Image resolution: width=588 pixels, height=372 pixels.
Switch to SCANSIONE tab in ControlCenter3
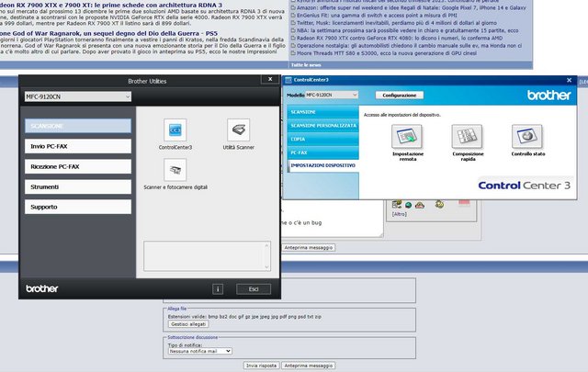pyautogui.click(x=322, y=112)
